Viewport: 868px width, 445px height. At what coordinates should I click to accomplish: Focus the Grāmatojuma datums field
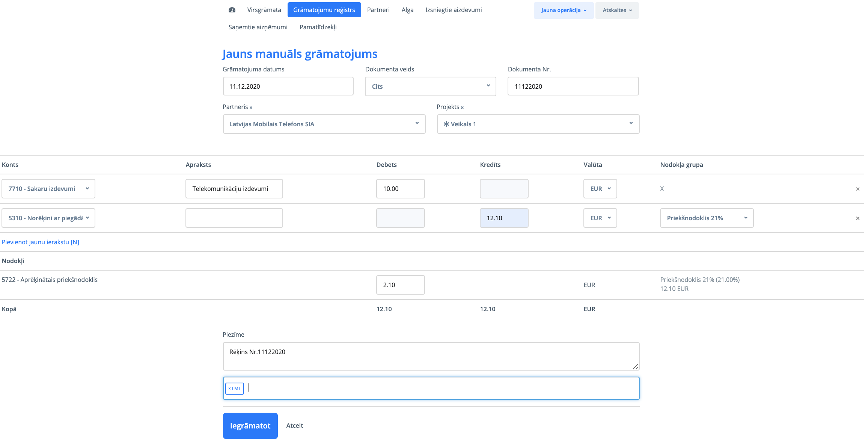[288, 86]
